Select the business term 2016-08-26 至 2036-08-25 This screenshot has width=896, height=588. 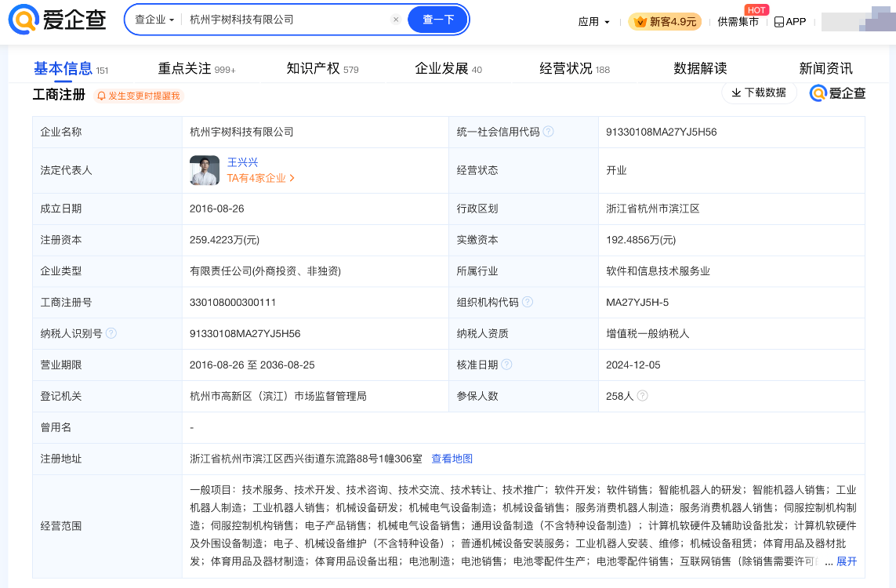pyautogui.click(x=252, y=365)
